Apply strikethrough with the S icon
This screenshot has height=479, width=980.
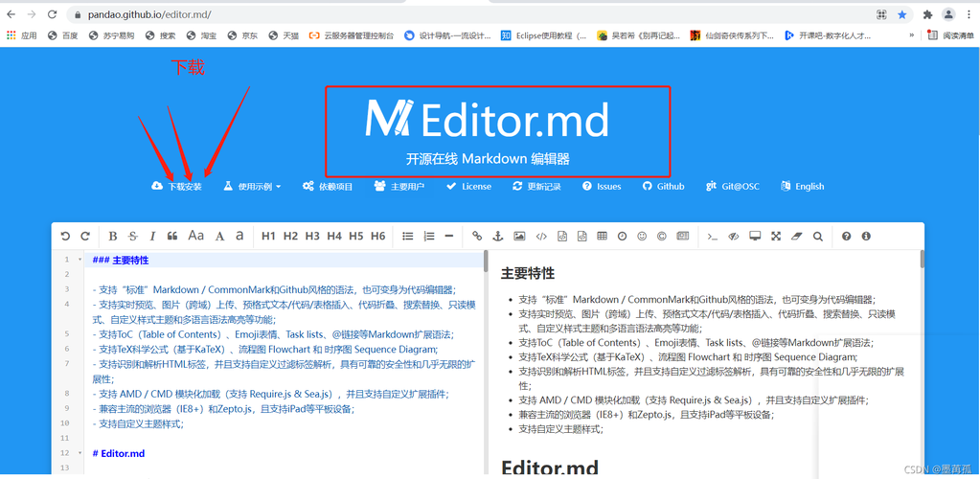coord(133,237)
